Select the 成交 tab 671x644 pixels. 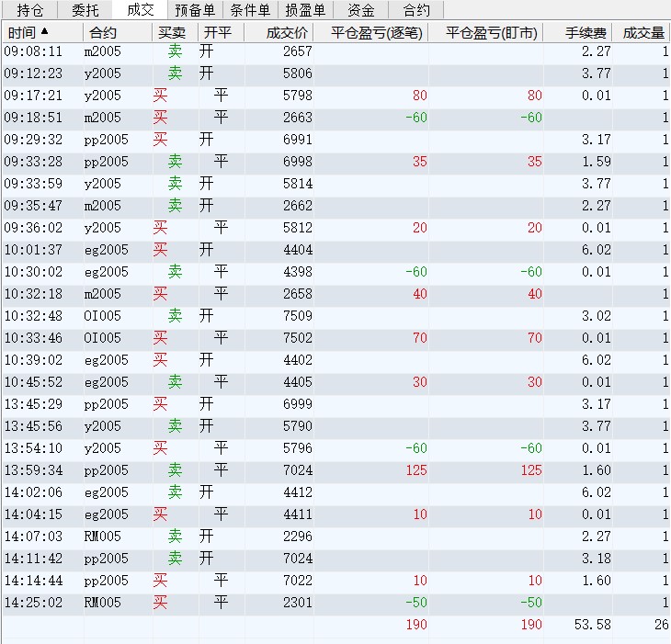[141, 9]
